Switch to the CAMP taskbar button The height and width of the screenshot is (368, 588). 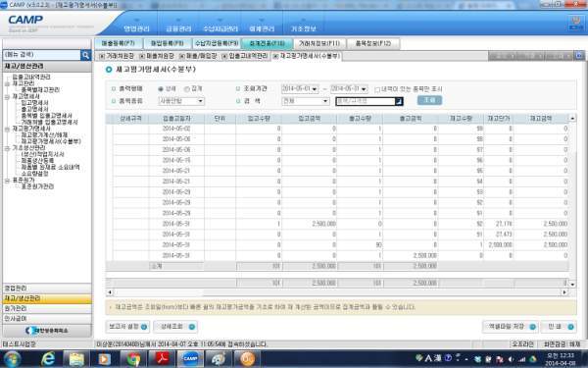point(190,358)
